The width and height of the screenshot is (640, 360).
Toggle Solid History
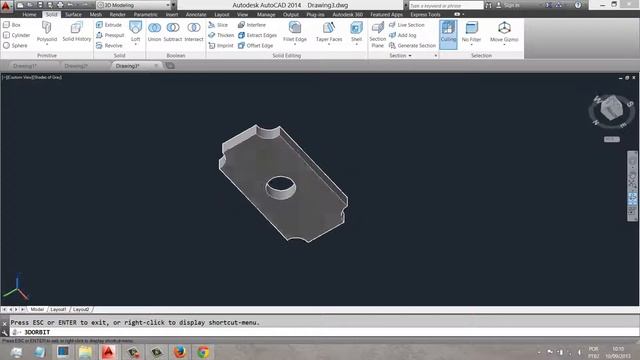click(x=76, y=31)
